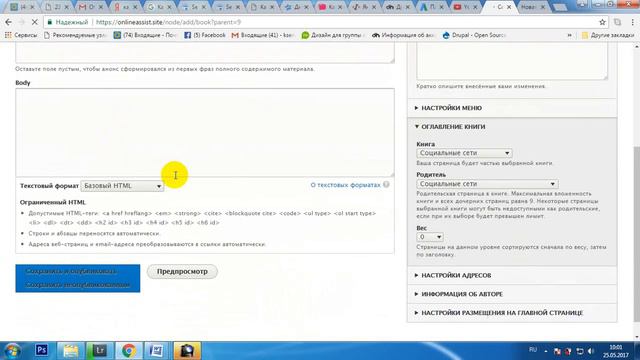
Task: Click Сохранить и опубликовать button
Action: [x=71, y=271]
